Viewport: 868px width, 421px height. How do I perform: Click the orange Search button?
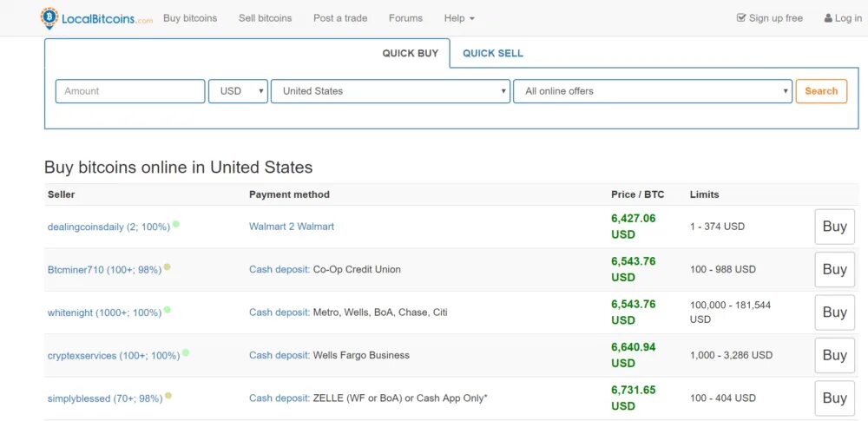point(821,91)
